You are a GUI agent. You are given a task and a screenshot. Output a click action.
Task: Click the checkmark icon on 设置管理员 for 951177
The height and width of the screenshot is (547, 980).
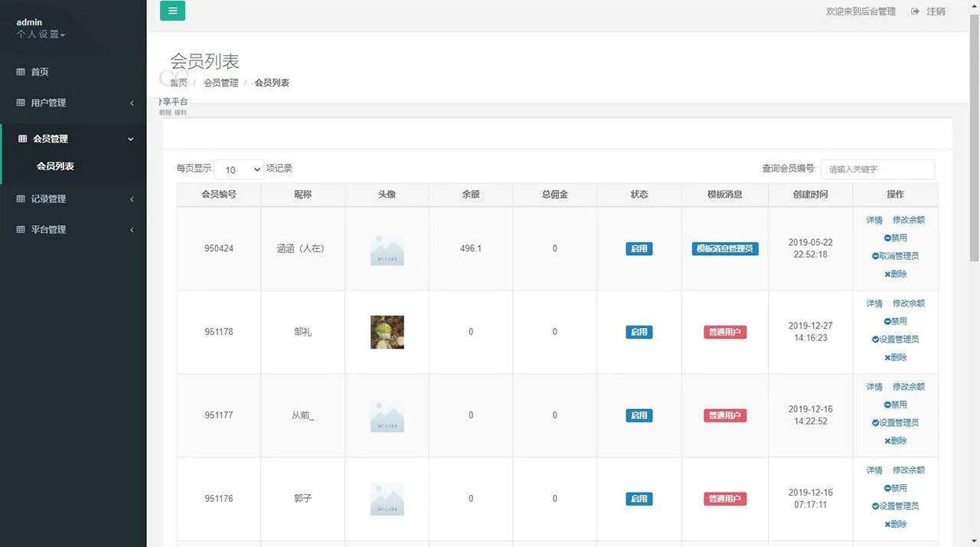(874, 422)
